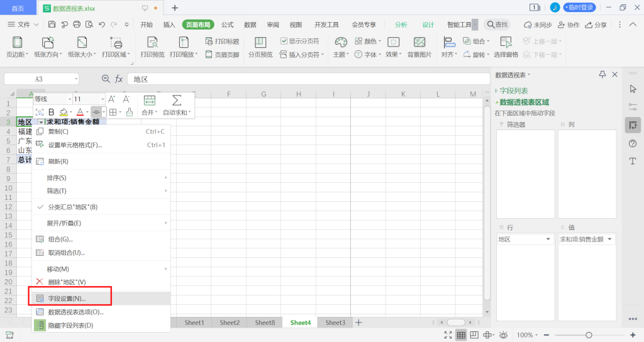Open the fill color picker in mini toolbar
This screenshot has width=644, height=342.
[x=64, y=112]
